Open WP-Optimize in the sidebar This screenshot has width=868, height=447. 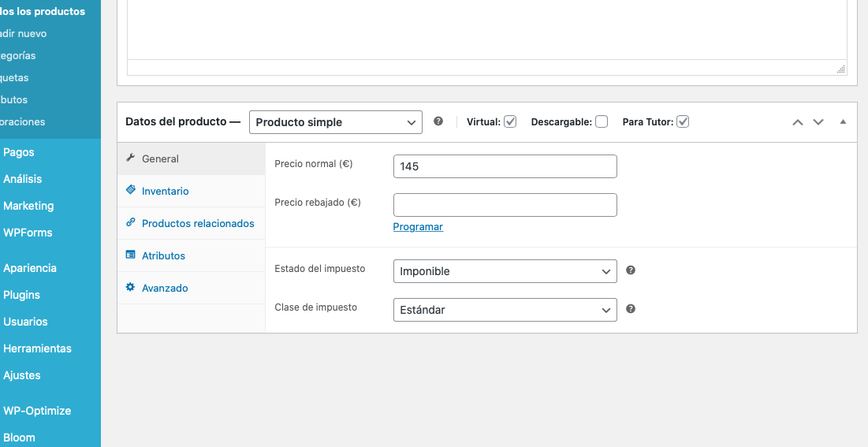(x=37, y=411)
